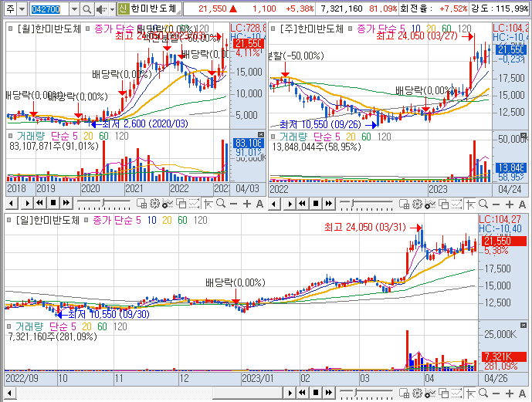This screenshot has height=402, width=532.
Task: Toggle crosshair cursor icon in weekly chart toolbar
Action: click(x=470, y=204)
